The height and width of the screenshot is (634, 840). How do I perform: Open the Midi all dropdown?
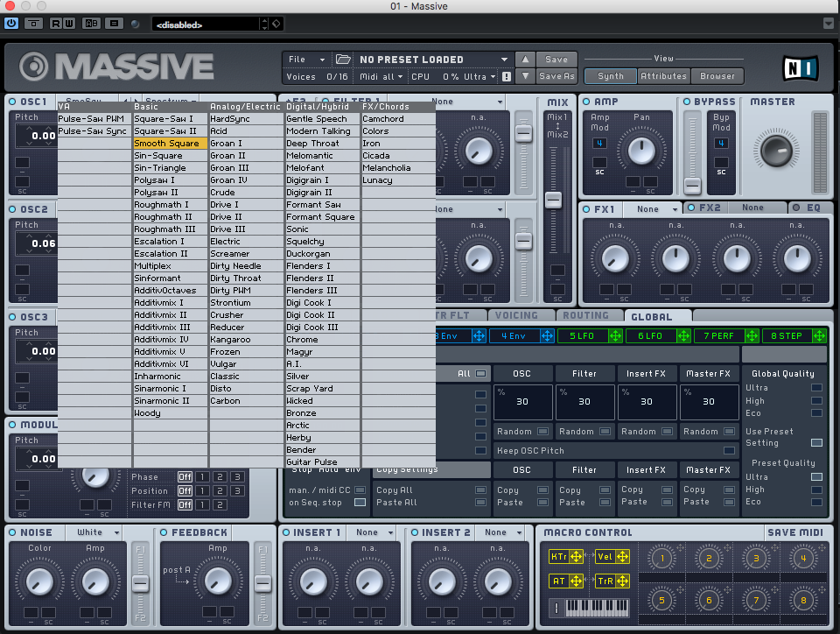click(381, 77)
